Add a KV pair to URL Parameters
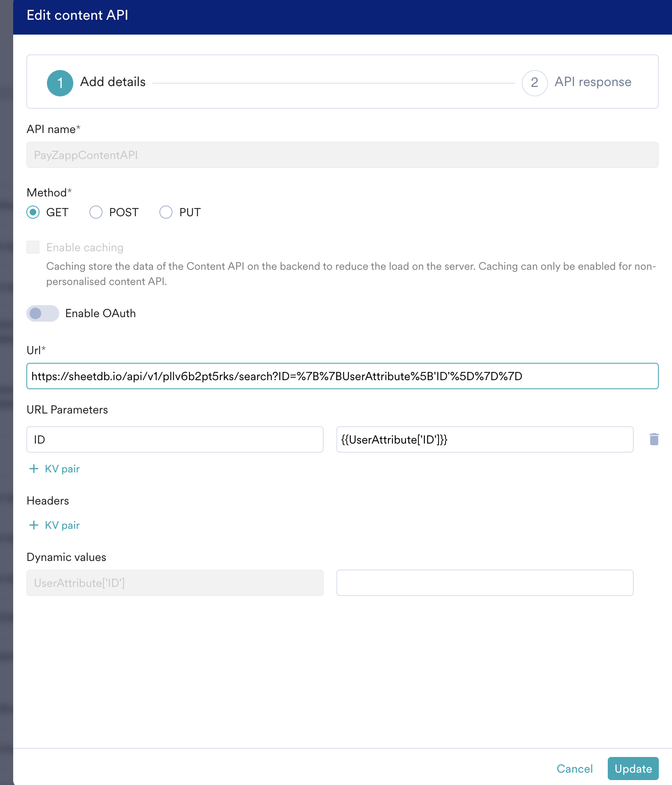The width and height of the screenshot is (672, 785). pos(62,469)
